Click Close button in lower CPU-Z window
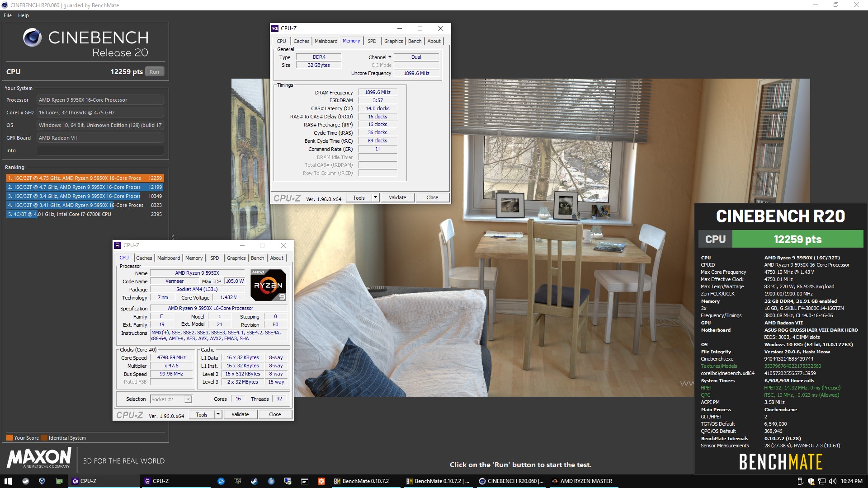The width and height of the screenshot is (868, 488). coord(275,414)
